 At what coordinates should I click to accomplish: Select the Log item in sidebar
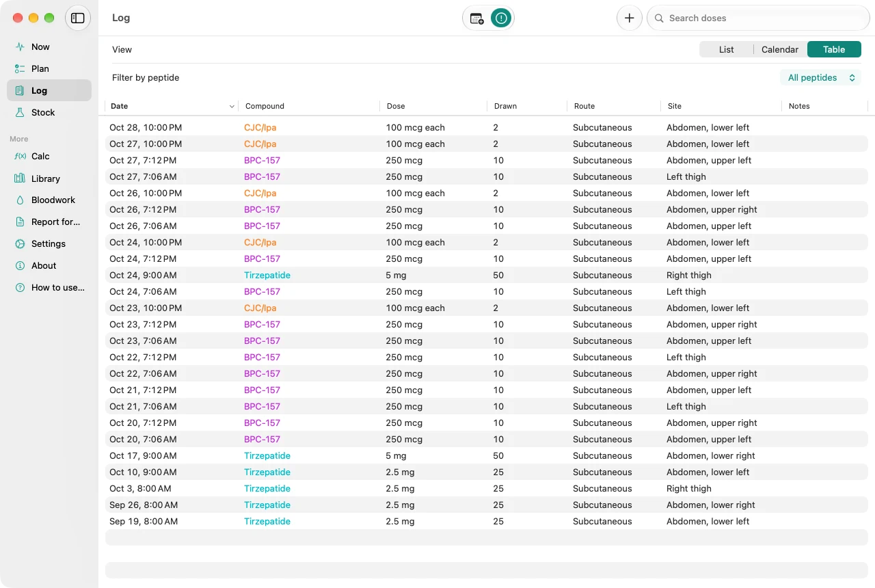point(49,90)
